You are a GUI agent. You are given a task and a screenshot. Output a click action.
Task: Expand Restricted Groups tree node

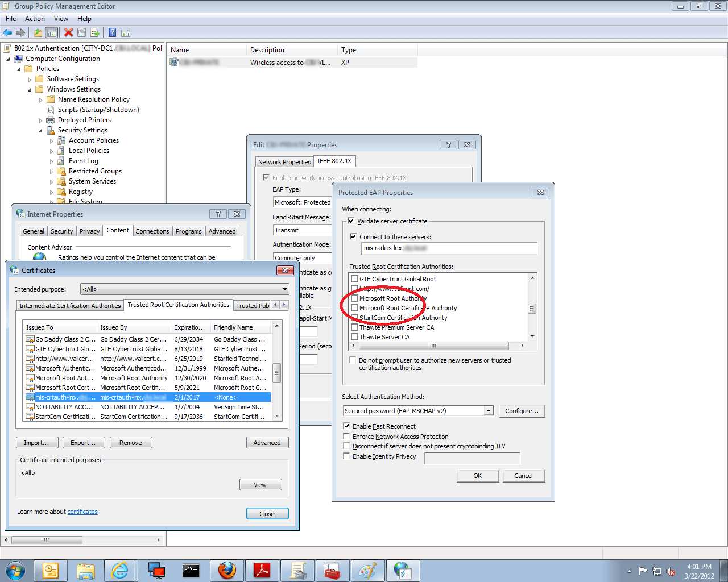pyautogui.click(x=52, y=172)
